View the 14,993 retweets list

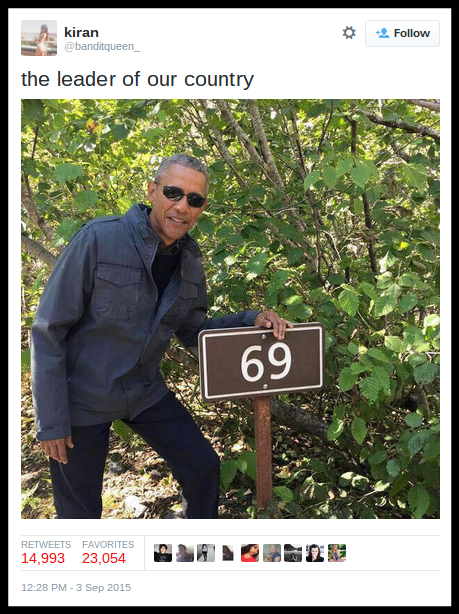(x=46, y=553)
